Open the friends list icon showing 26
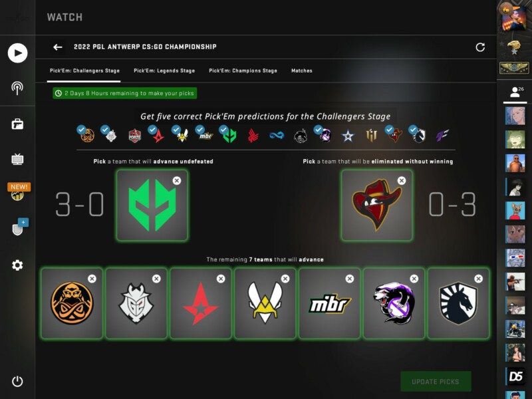 coord(516,92)
